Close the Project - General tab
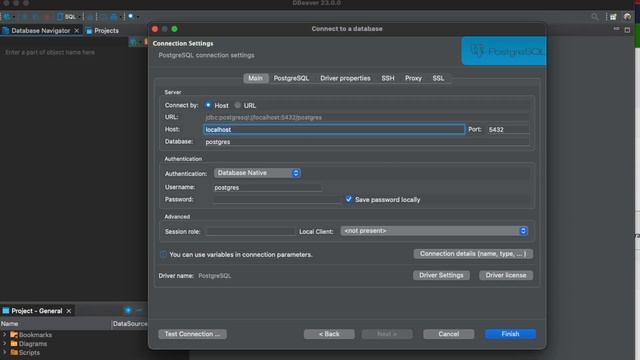 pos(69,311)
